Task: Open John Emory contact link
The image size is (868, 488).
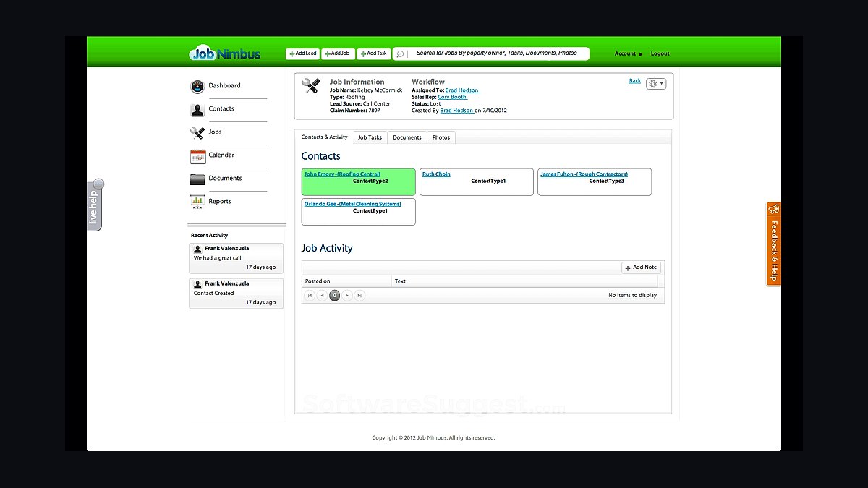Action: coord(342,174)
